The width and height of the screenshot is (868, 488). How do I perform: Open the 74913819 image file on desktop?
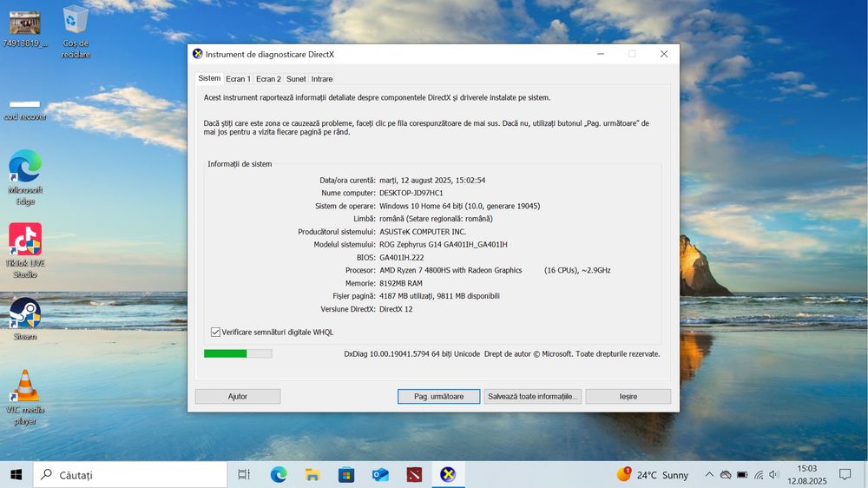point(25,28)
